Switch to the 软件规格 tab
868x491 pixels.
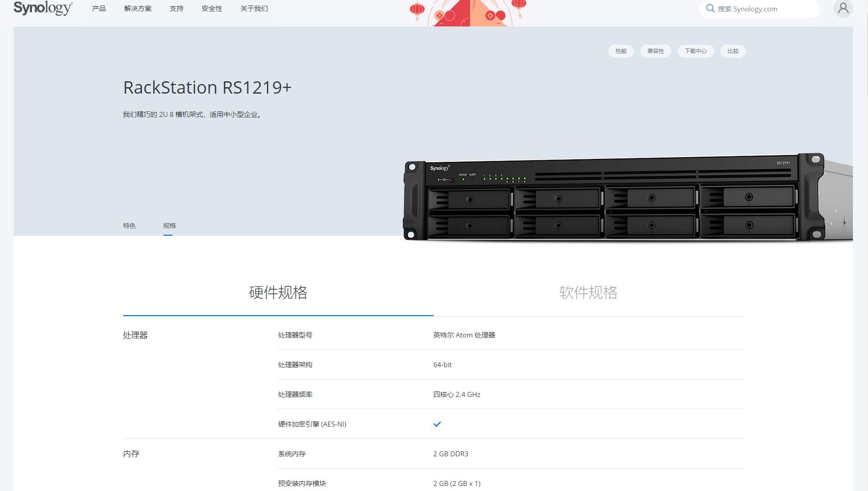coord(588,293)
